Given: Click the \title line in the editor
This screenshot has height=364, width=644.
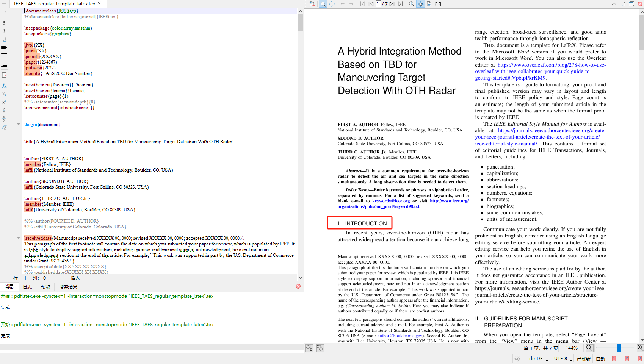Looking at the screenshot, I should 129,142.
